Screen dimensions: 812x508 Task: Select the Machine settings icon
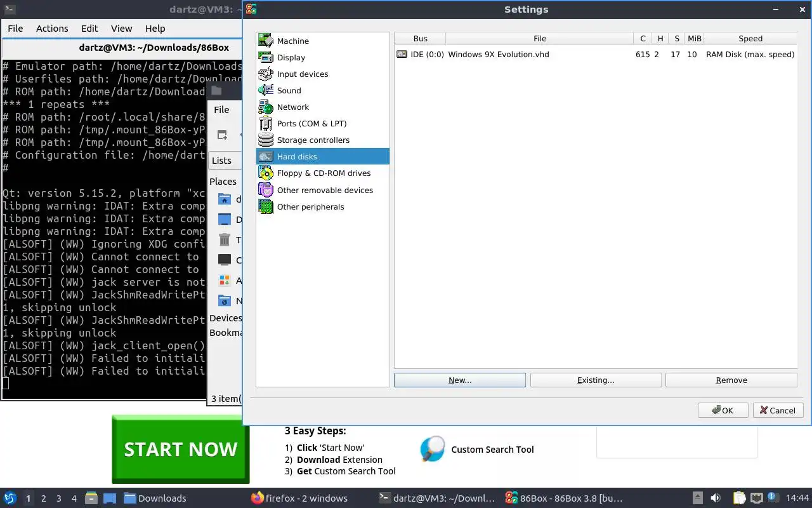click(x=266, y=41)
